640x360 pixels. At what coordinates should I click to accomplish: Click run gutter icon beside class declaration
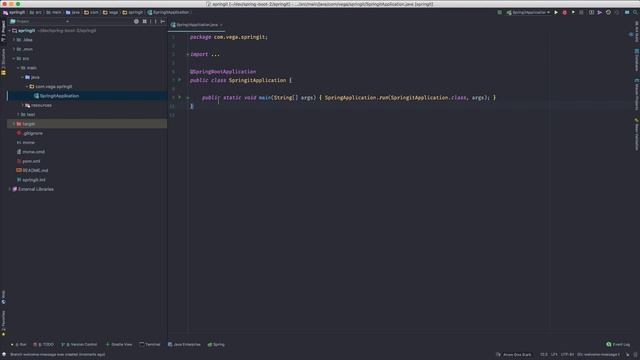[x=179, y=80]
